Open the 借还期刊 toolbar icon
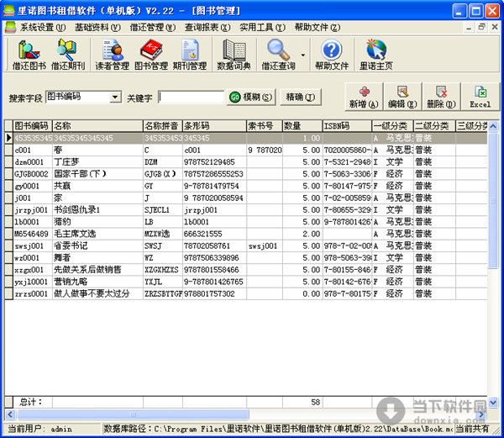The height and width of the screenshot is (438, 504). coord(68,55)
